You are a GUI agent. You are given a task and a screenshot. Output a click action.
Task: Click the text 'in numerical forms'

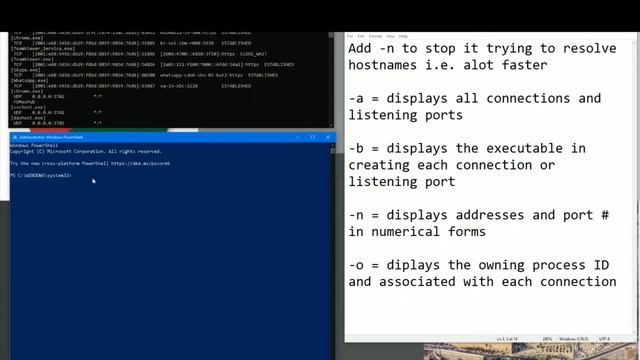pyautogui.click(x=417, y=232)
